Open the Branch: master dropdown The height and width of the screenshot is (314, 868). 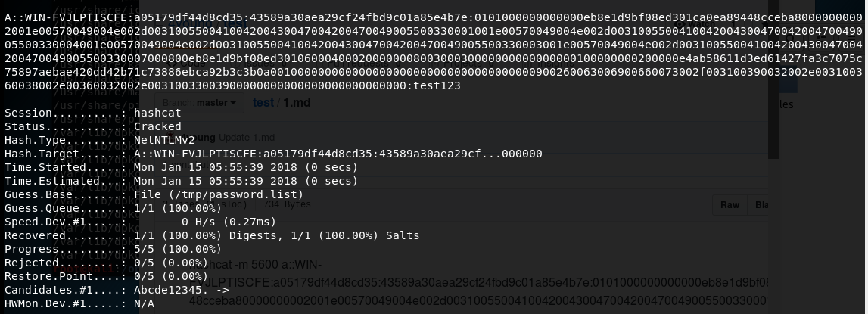pyautogui.click(x=199, y=103)
